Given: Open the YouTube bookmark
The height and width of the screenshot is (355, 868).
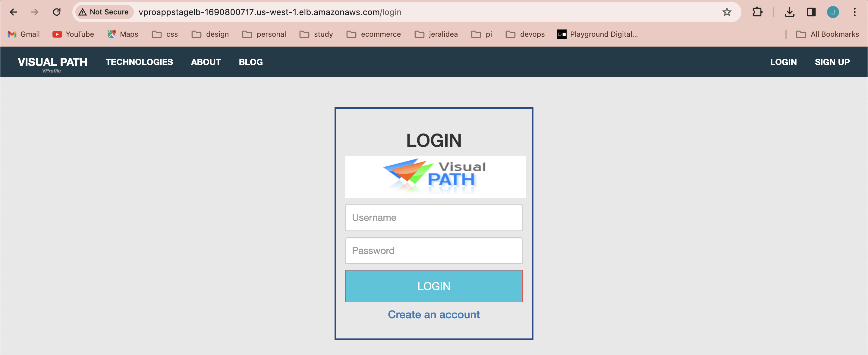Looking at the screenshot, I should [x=73, y=34].
